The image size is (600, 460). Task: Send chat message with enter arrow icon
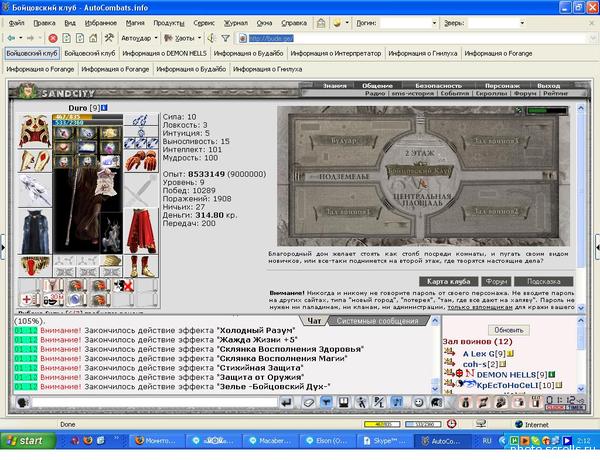pos(287,402)
